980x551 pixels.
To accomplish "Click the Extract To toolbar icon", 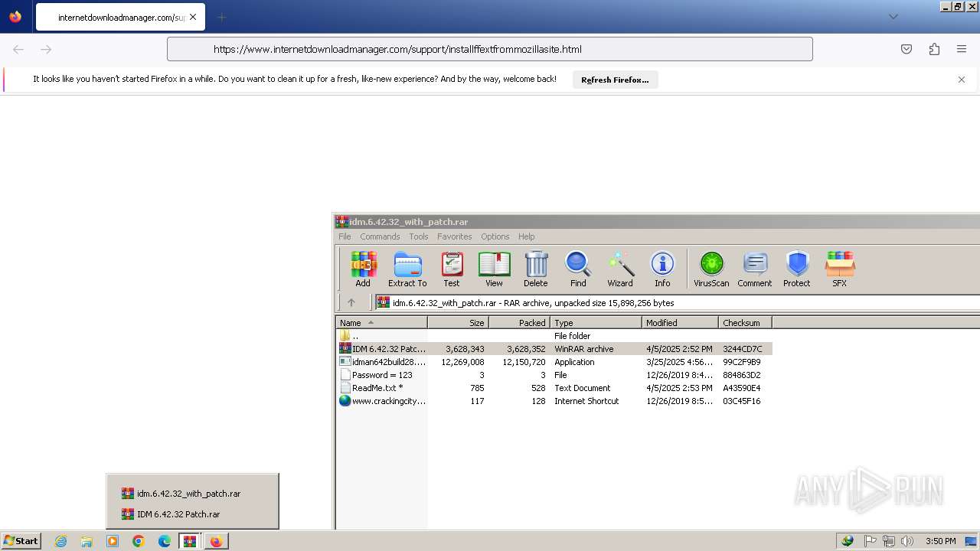I will (407, 269).
